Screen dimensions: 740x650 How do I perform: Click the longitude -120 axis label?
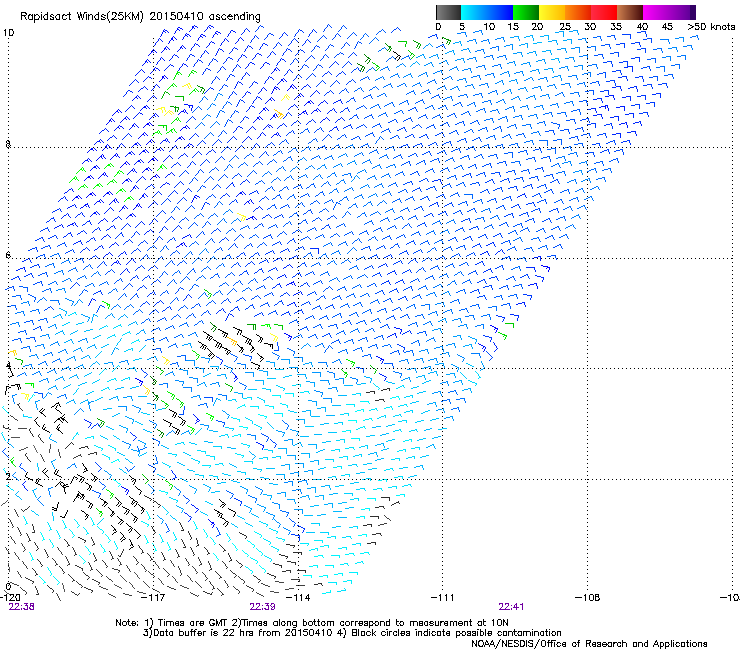[x=10, y=598]
